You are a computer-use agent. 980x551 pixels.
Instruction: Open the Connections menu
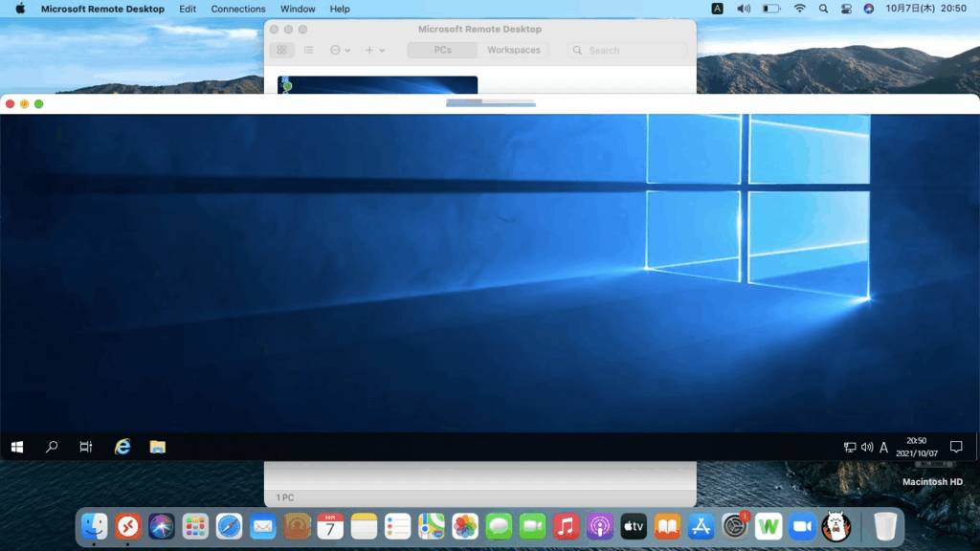(x=238, y=9)
